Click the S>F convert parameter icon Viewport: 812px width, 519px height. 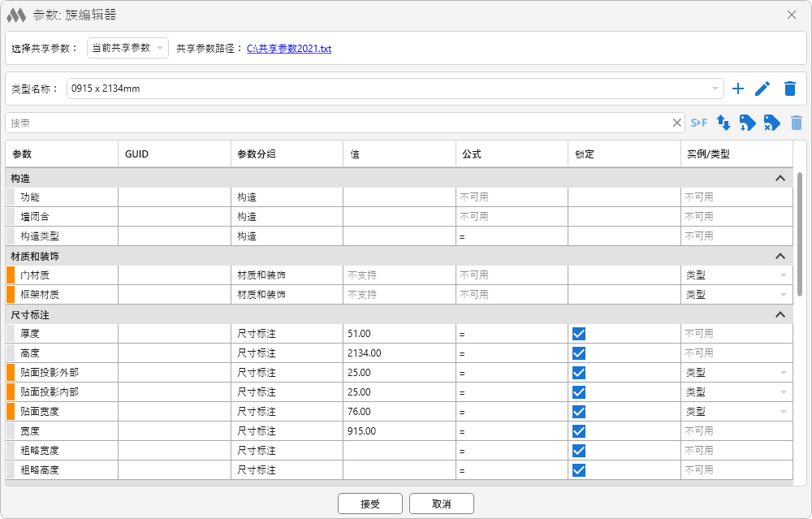click(699, 123)
